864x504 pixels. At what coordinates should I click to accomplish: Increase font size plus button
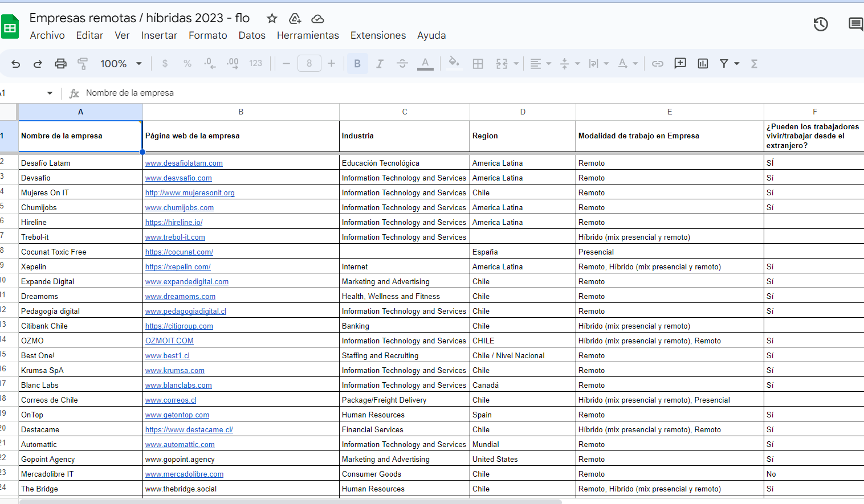click(331, 64)
